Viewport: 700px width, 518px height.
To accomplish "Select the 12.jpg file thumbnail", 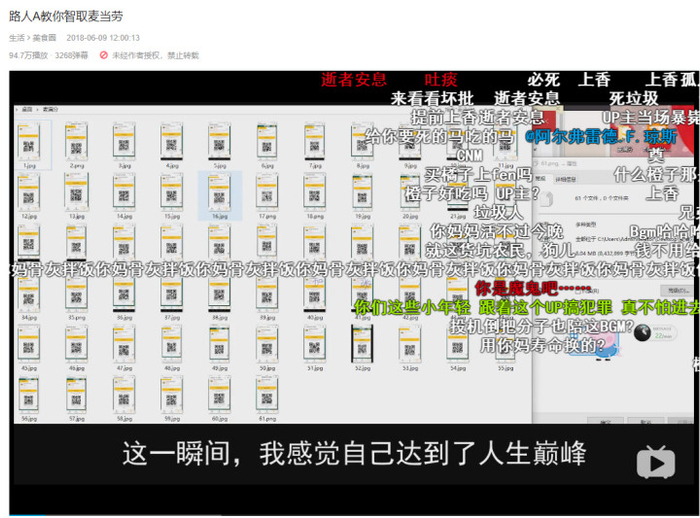I will pos(29,194).
